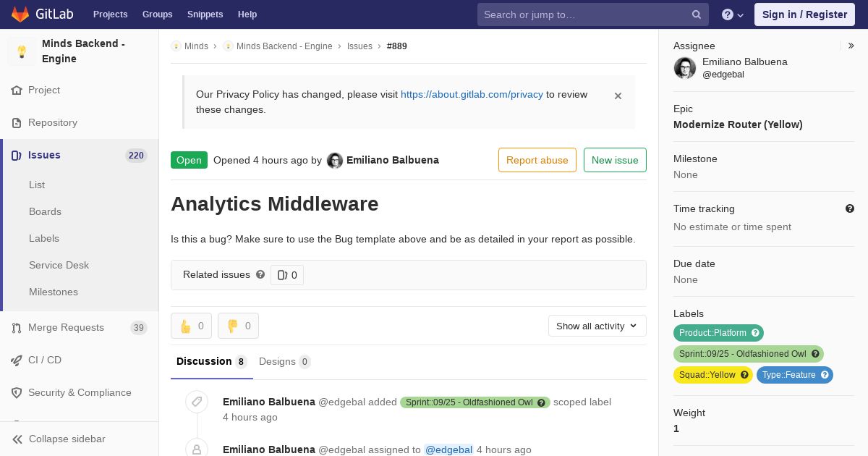Click Emiliano Balbuena name in sidebar assignee

click(x=745, y=62)
